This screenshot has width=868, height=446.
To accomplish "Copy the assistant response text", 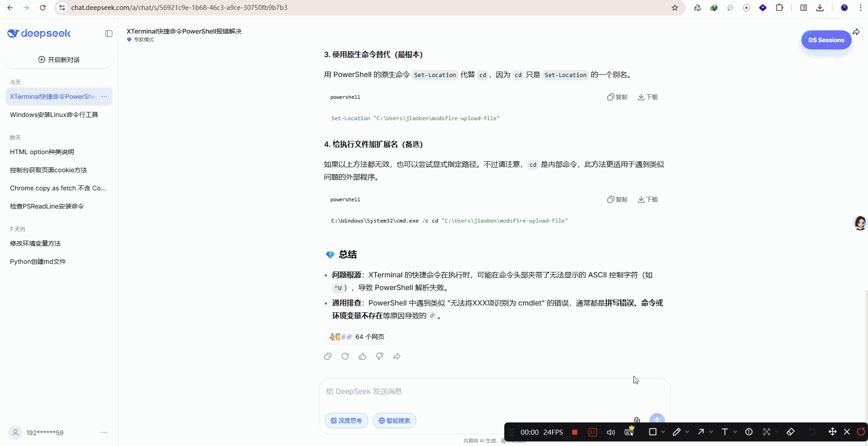I will click(328, 356).
